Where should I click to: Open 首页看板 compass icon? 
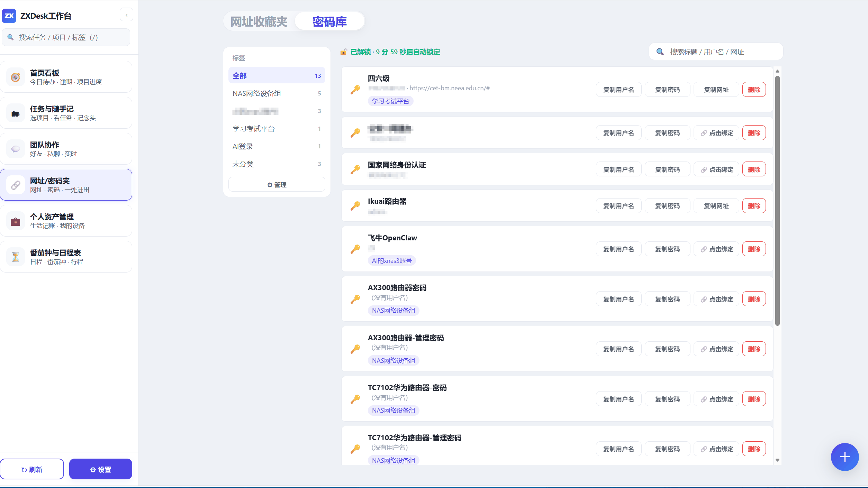[x=15, y=77]
